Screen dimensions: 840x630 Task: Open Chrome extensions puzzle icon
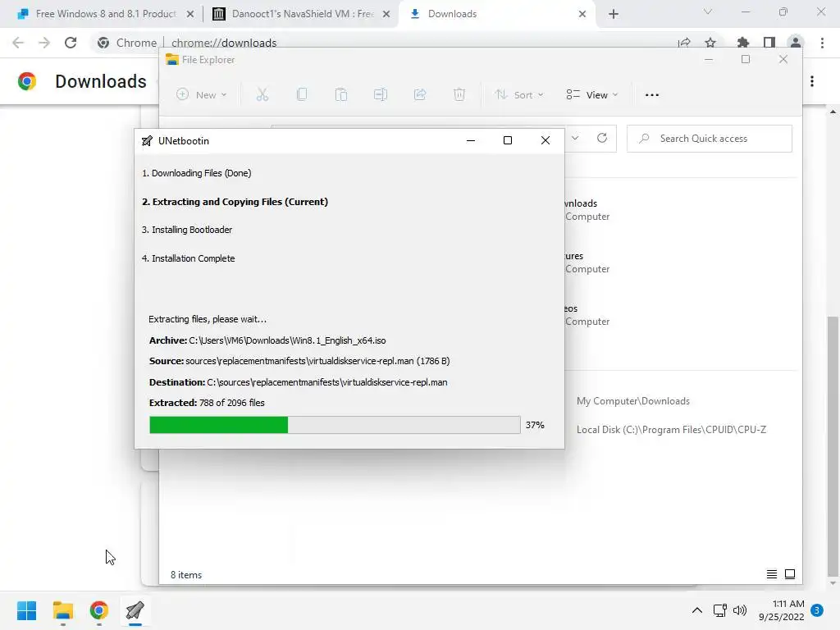click(x=743, y=43)
